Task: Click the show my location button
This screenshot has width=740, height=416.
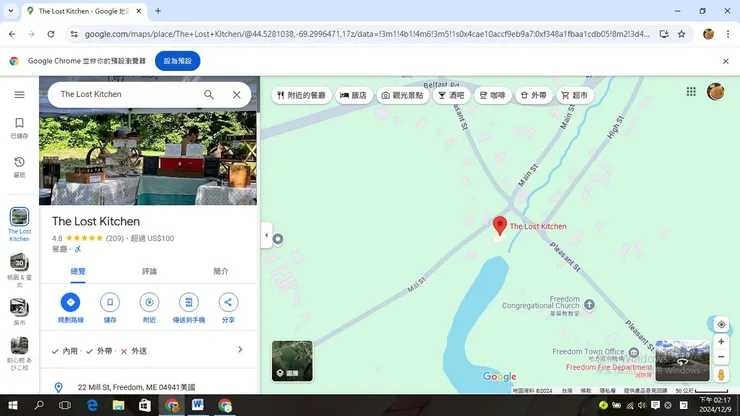Action: [x=721, y=324]
